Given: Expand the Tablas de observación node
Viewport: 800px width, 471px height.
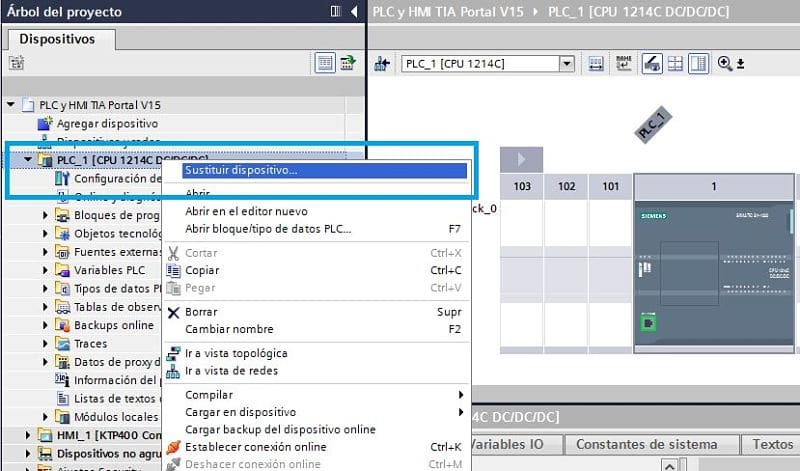Looking at the screenshot, I should pos(45,307).
